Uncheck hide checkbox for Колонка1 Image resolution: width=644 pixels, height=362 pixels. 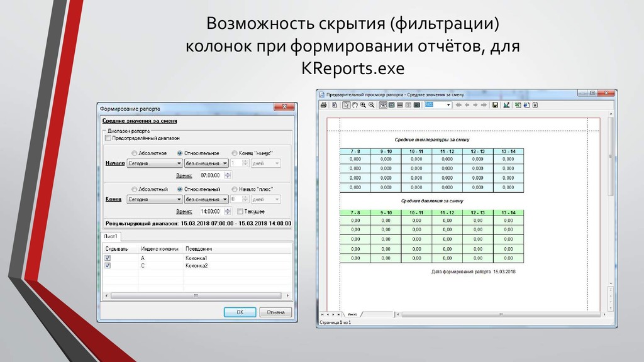(x=108, y=258)
